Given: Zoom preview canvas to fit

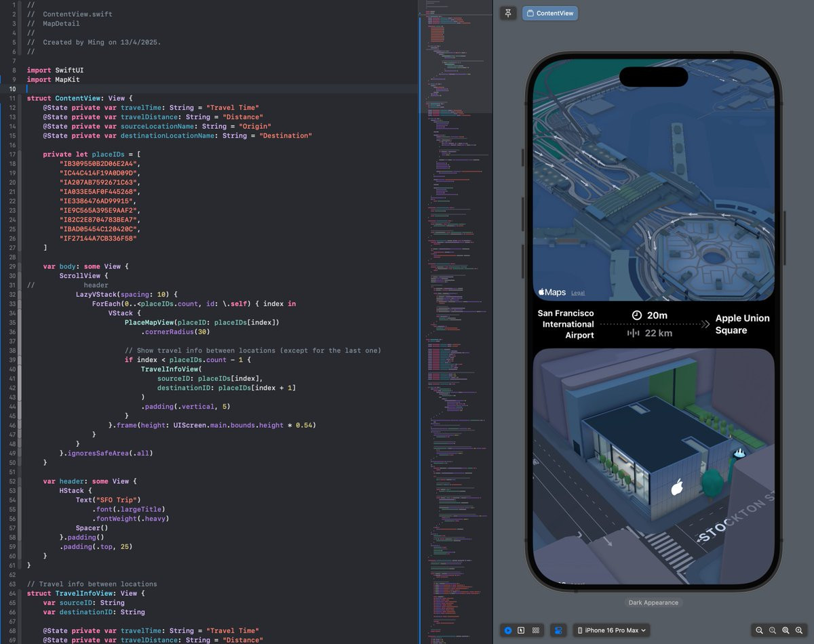Looking at the screenshot, I should pos(786,630).
